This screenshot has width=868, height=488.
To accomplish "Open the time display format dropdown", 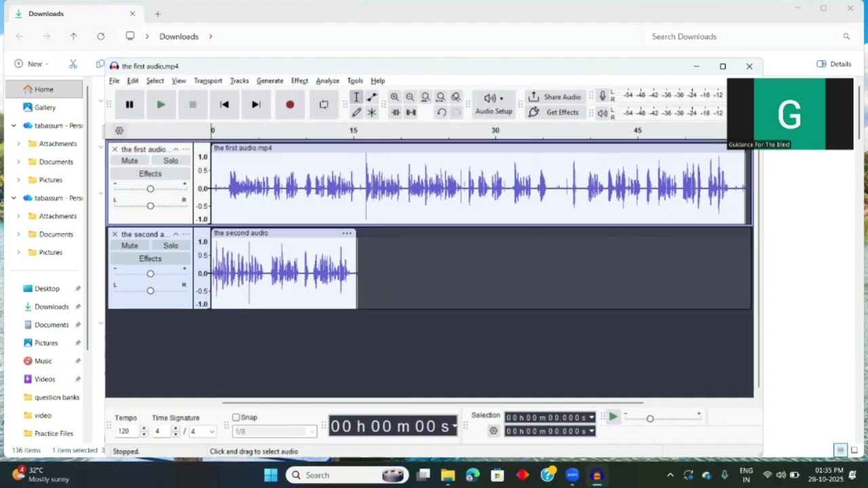I will click(x=454, y=426).
